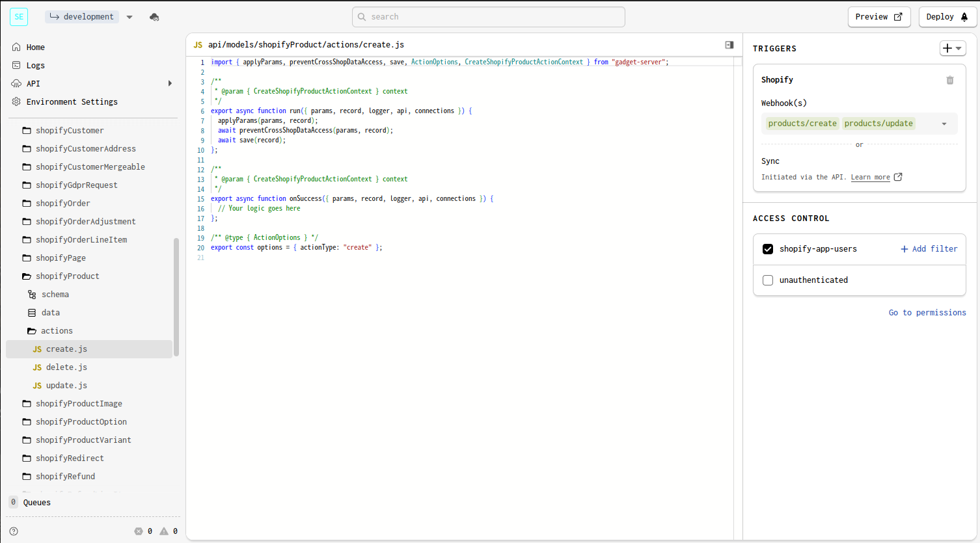Uncheck shopify-app-users access checkbox

click(x=768, y=249)
